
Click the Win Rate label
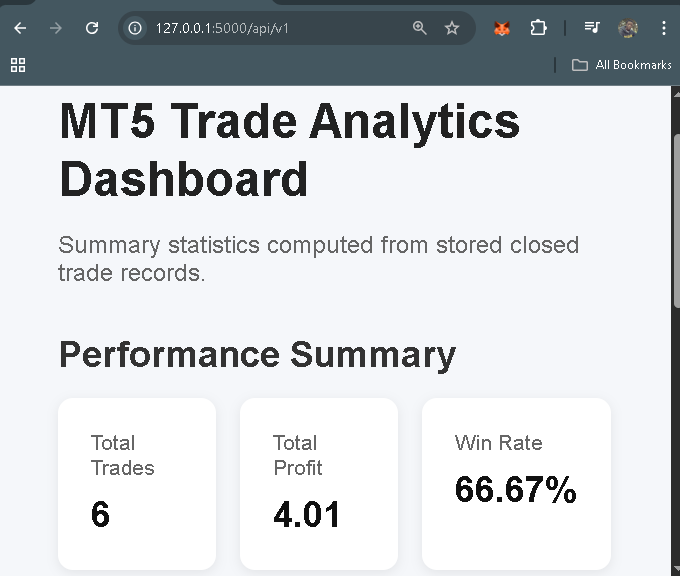(x=498, y=443)
